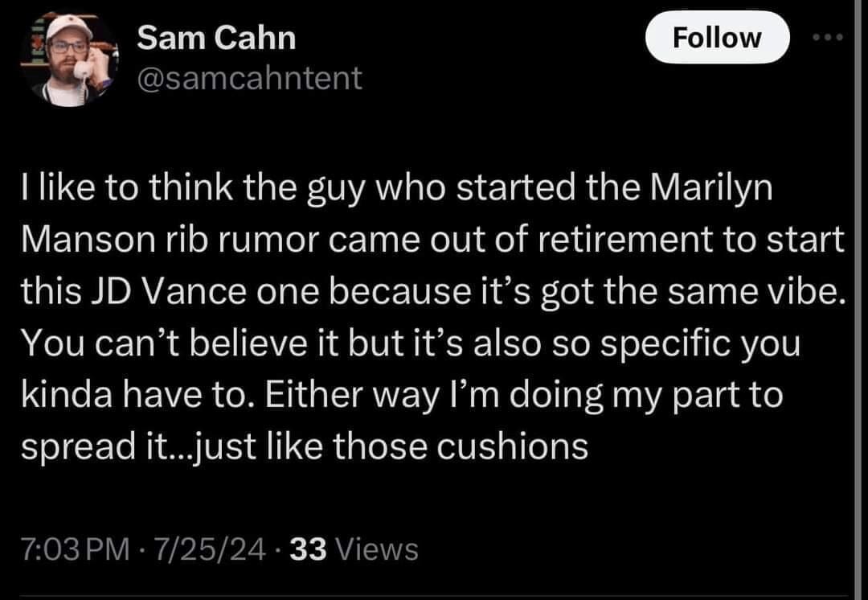This screenshot has height=600, width=868.
Task: Open the 33 Views analytics link
Action: click(358, 550)
